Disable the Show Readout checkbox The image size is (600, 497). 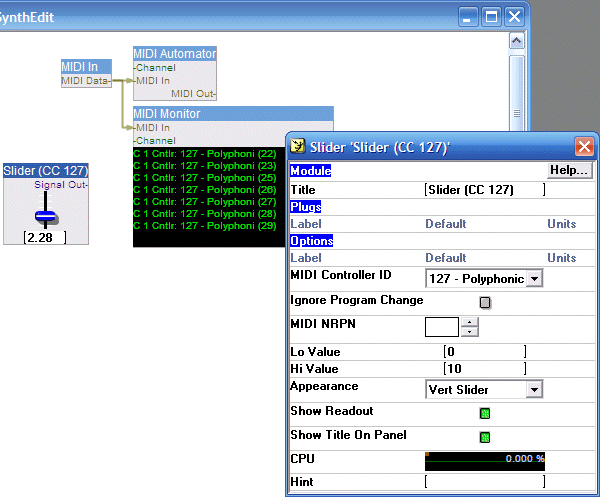(485, 413)
